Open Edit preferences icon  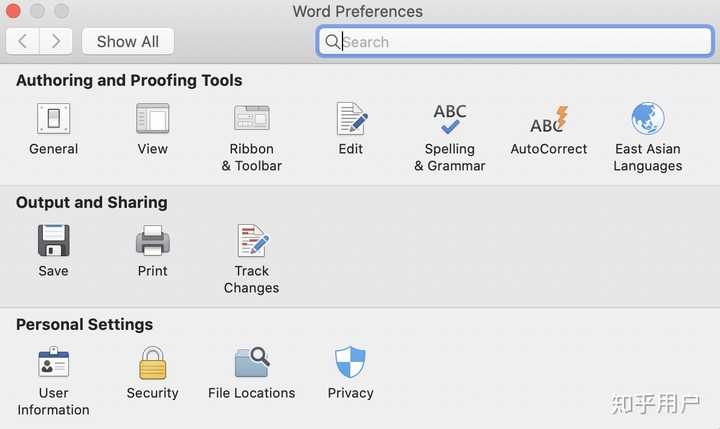pos(351,120)
